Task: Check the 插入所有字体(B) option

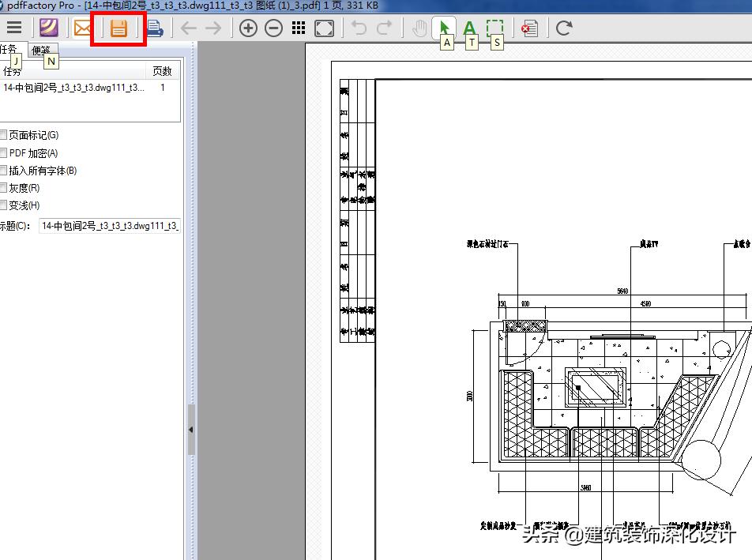Action: click(4, 171)
